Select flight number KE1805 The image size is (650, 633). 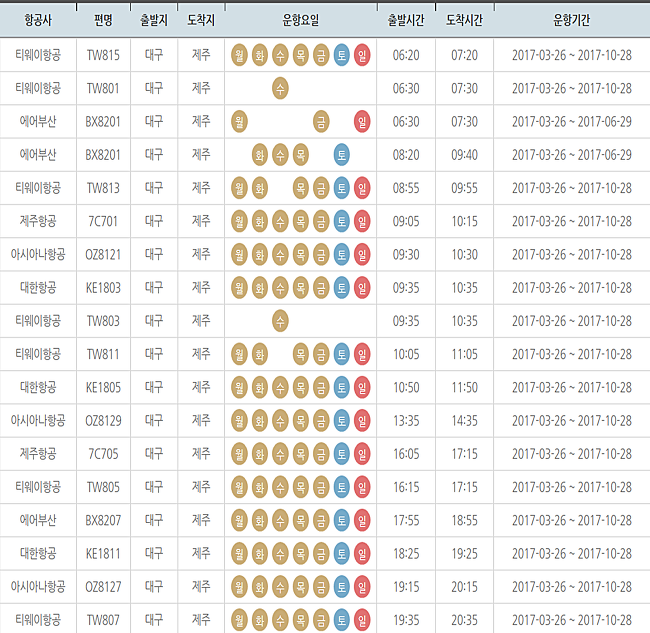tap(103, 388)
